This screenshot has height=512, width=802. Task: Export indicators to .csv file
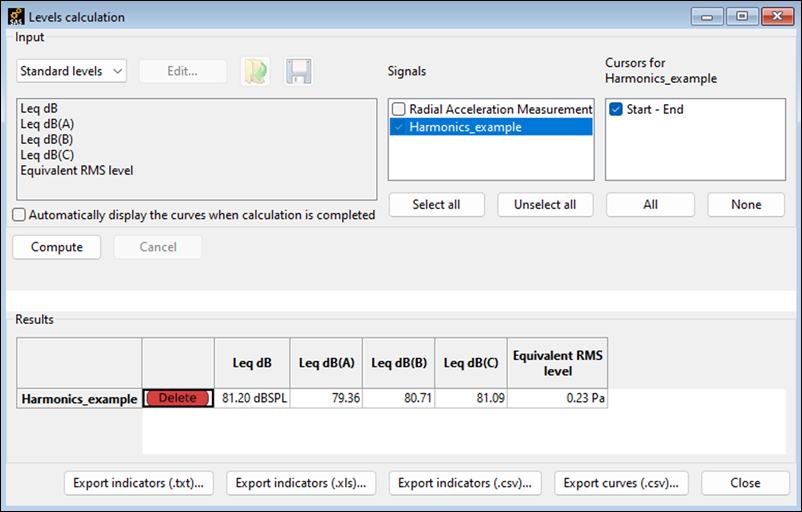click(465, 483)
